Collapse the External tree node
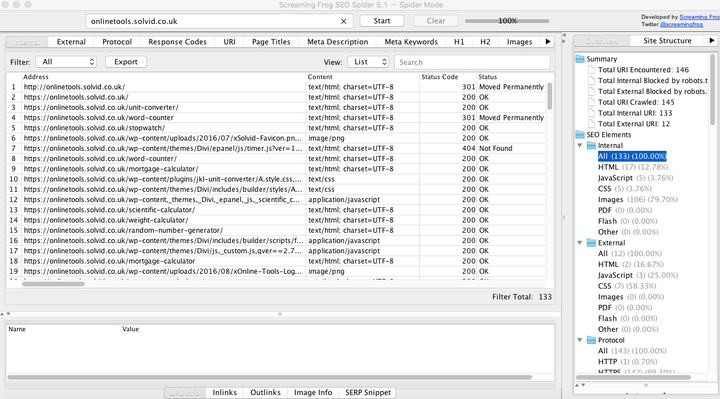The image size is (720, 399). point(580,243)
